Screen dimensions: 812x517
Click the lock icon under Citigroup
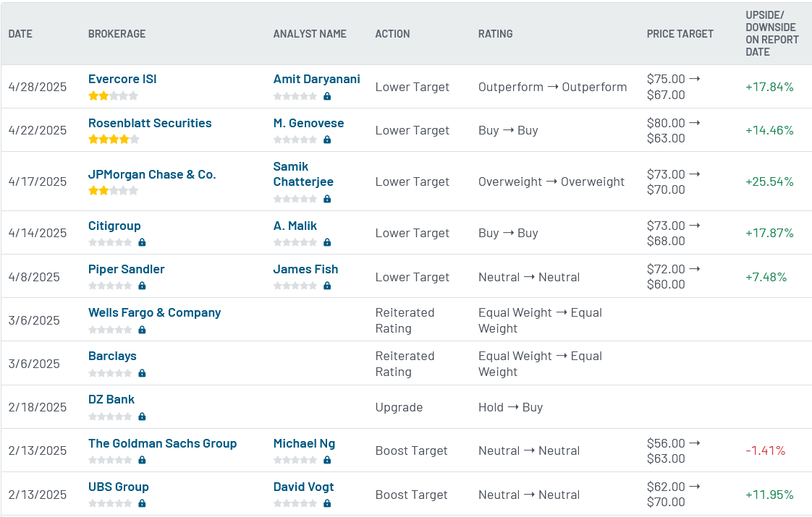[143, 242]
